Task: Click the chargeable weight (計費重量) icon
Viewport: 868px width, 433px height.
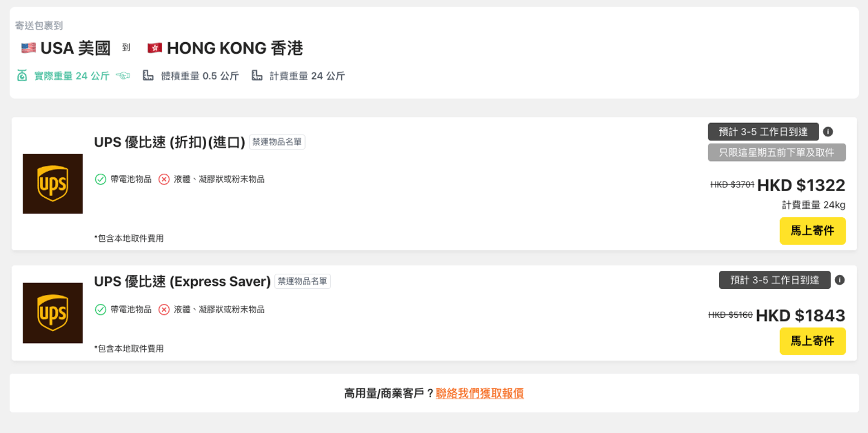Action: [257, 76]
